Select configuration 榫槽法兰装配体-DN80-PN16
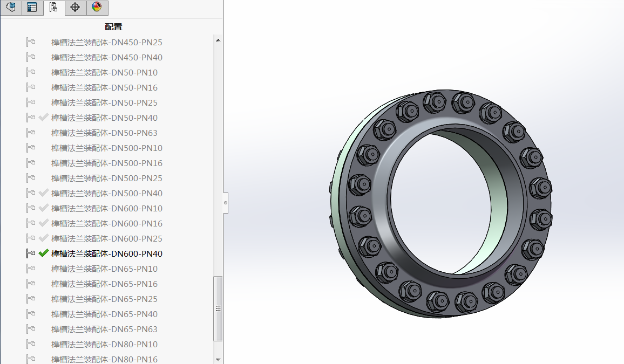Viewport: 624px width, 364px height. point(104,359)
